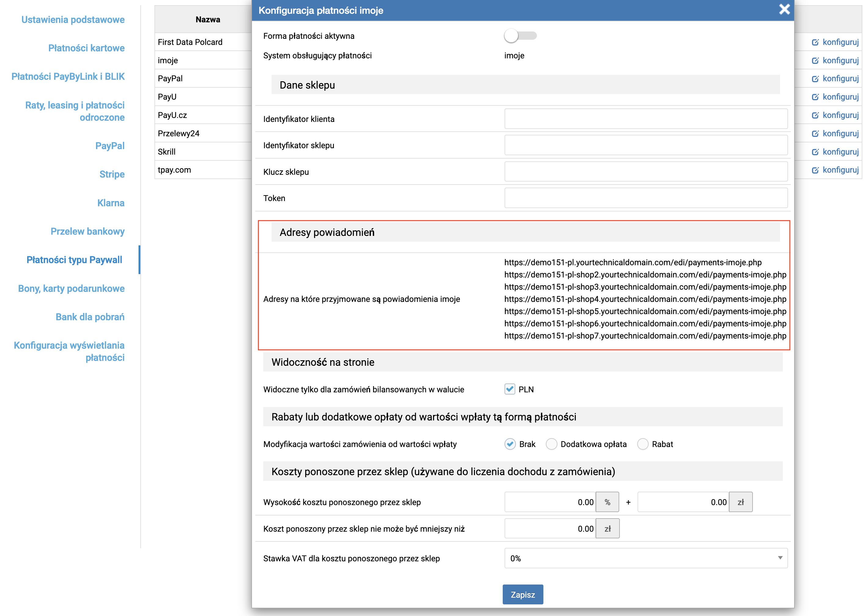Focus the Identyfikator sklepu field
Viewport: 866px width, 616px height.
(646, 145)
